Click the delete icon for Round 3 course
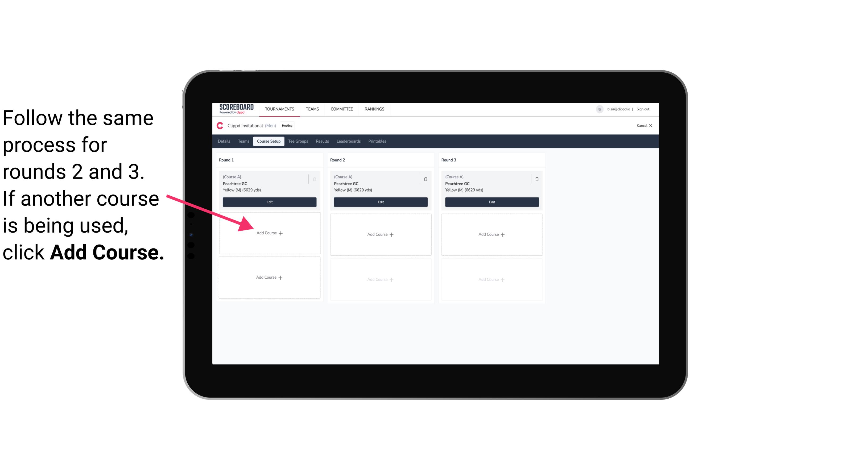 click(x=537, y=178)
